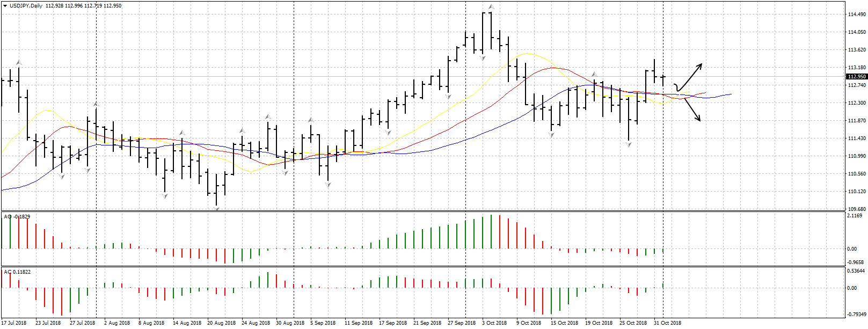Click the 17 Jul 2018 date label

pos(14,323)
